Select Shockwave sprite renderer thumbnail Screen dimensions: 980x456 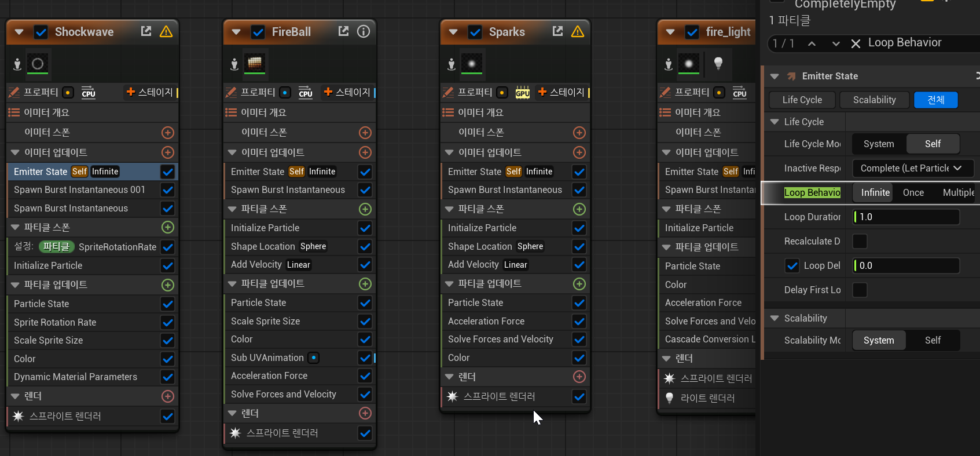[38, 64]
